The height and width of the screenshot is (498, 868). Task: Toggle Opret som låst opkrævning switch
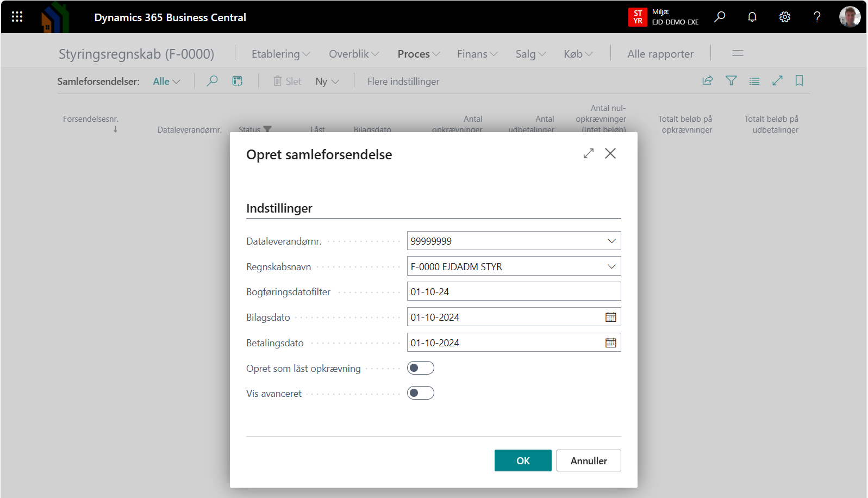[x=420, y=368]
